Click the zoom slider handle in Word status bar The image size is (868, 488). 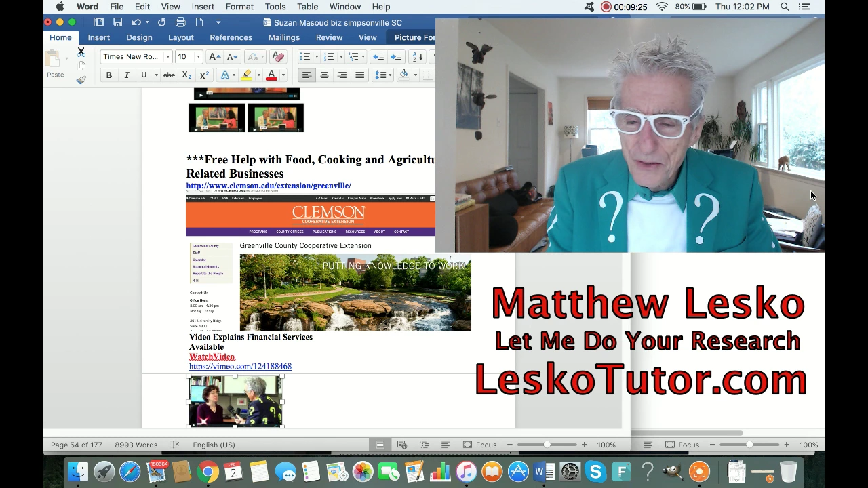pyautogui.click(x=547, y=445)
